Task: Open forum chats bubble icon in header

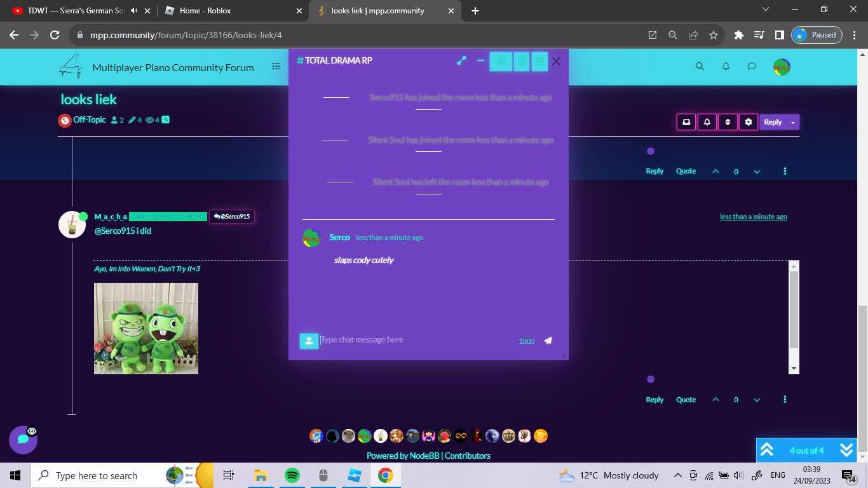Action: click(752, 66)
